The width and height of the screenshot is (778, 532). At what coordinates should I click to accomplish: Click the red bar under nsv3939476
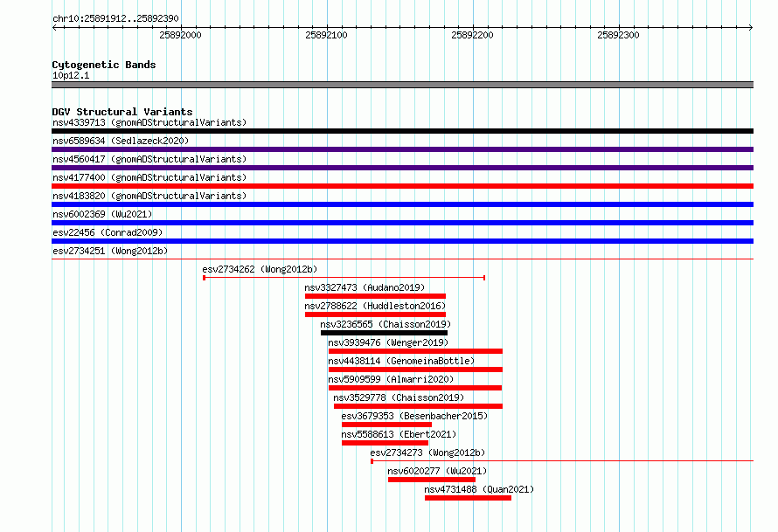(415, 351)
